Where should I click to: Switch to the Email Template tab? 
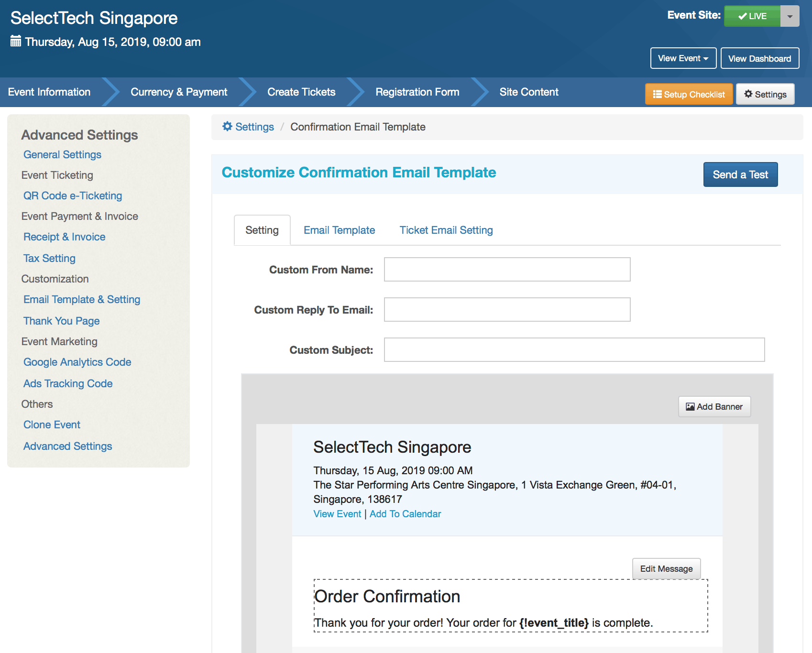pyautogui.click(x=339, y=230)
